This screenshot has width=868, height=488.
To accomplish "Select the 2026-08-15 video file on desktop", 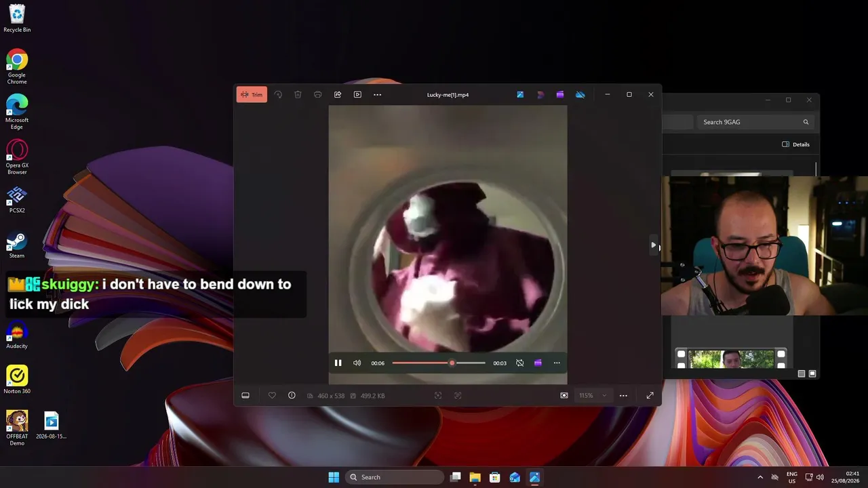I will (x=52, y=426).
